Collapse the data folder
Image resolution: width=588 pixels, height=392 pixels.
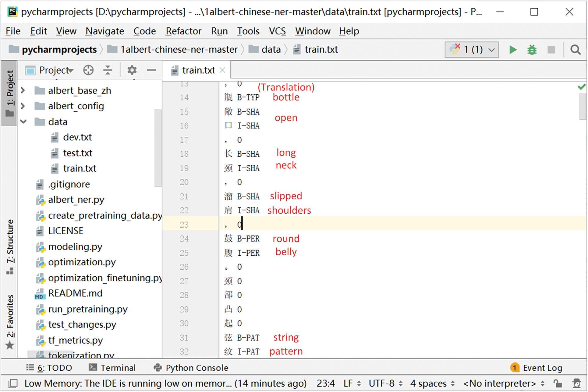tap(23, 122)
